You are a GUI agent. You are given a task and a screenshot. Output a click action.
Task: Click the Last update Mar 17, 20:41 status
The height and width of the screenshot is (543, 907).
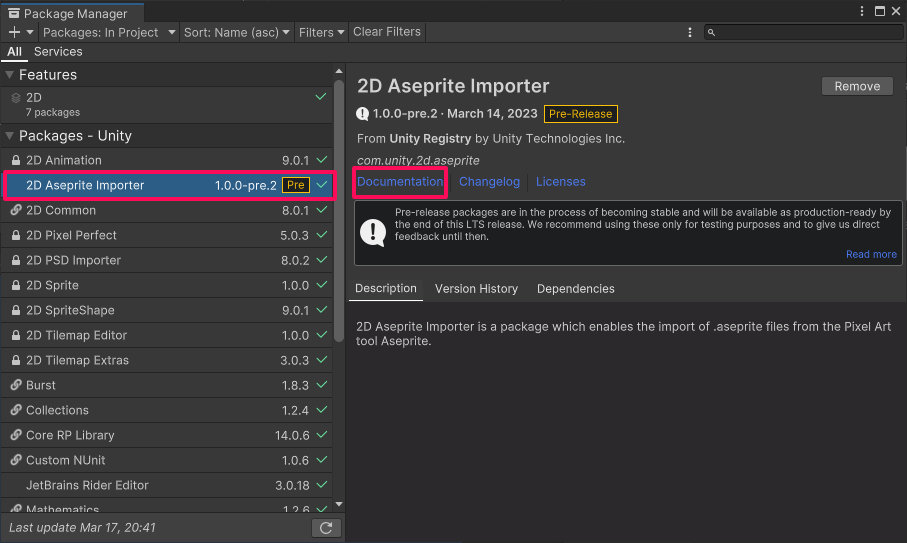(83, 527)
